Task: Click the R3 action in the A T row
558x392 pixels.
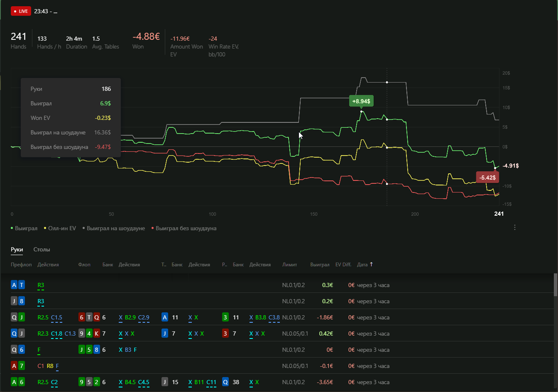Action: pos(41,285)
